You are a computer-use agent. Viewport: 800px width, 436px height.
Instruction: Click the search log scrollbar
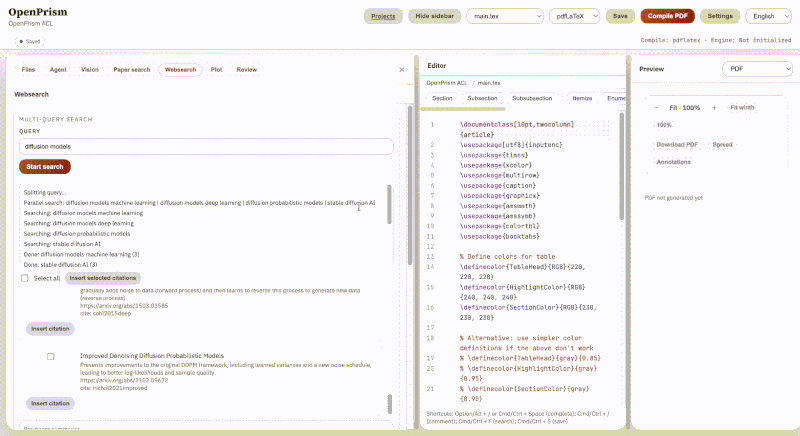[389, 204]
